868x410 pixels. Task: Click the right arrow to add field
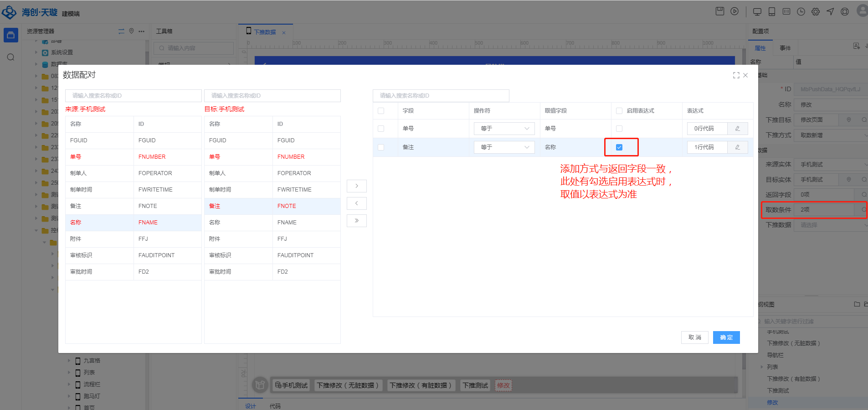[356, 186]
